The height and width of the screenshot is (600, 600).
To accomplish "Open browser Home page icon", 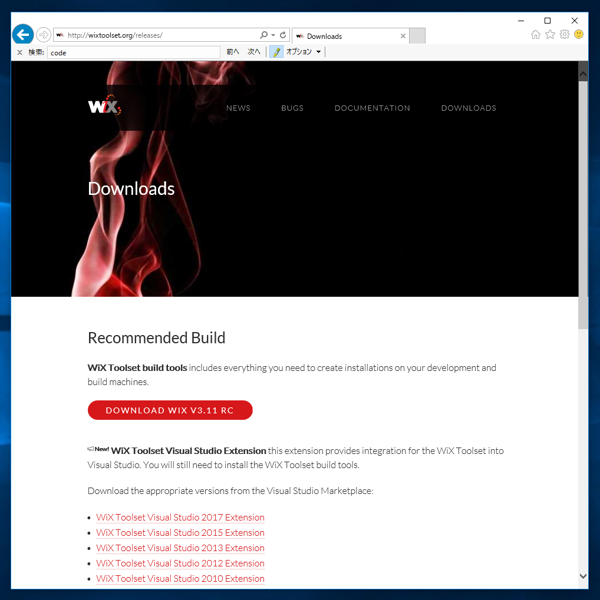I will point(536,34).
